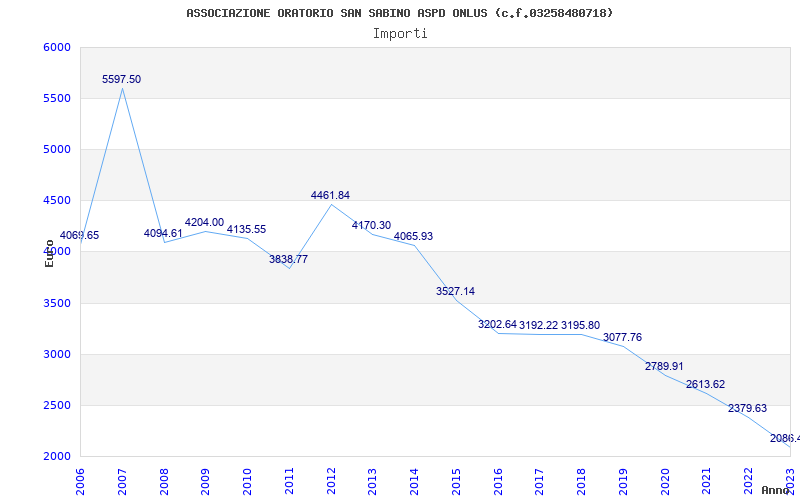This screenshot has height=500, width=800.
Task: Click the 3195.80 data label
Action: tap(581, 325)
